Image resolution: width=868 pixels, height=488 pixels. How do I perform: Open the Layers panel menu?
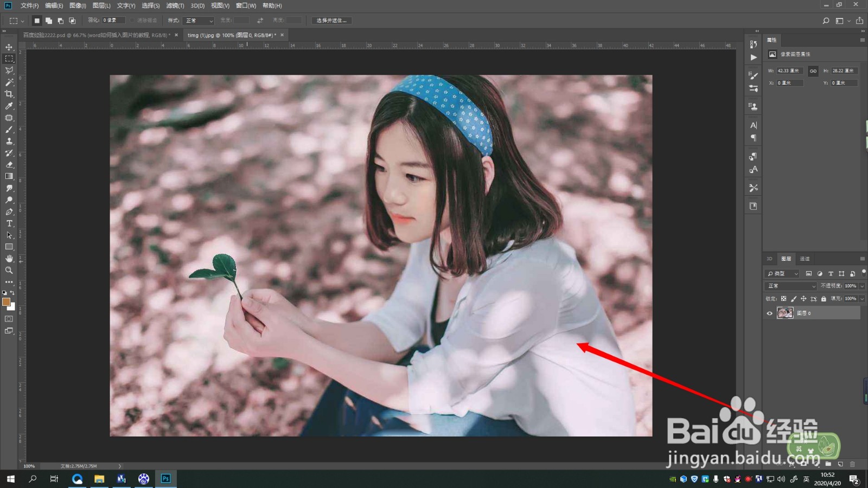pyautogui.click(x=862, y=259)
